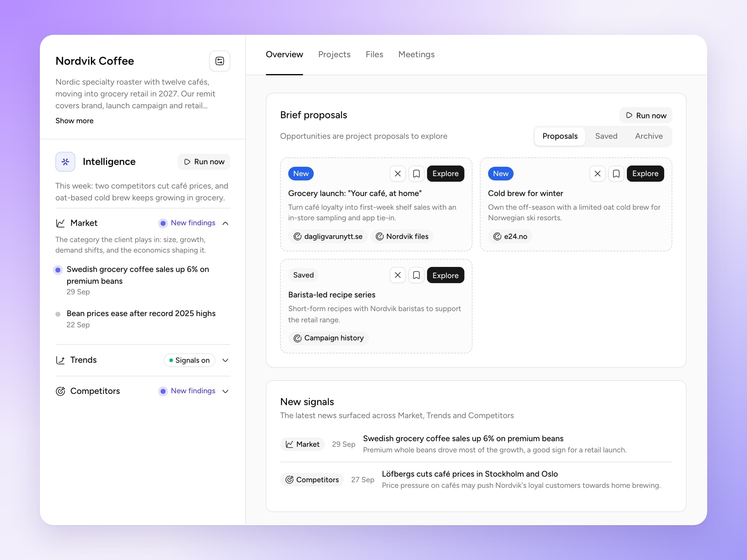Open the dagligvarunytt.se source chip
Image resolution: width=747 pixels, height=560 pixels.
[x=327, y=236]
